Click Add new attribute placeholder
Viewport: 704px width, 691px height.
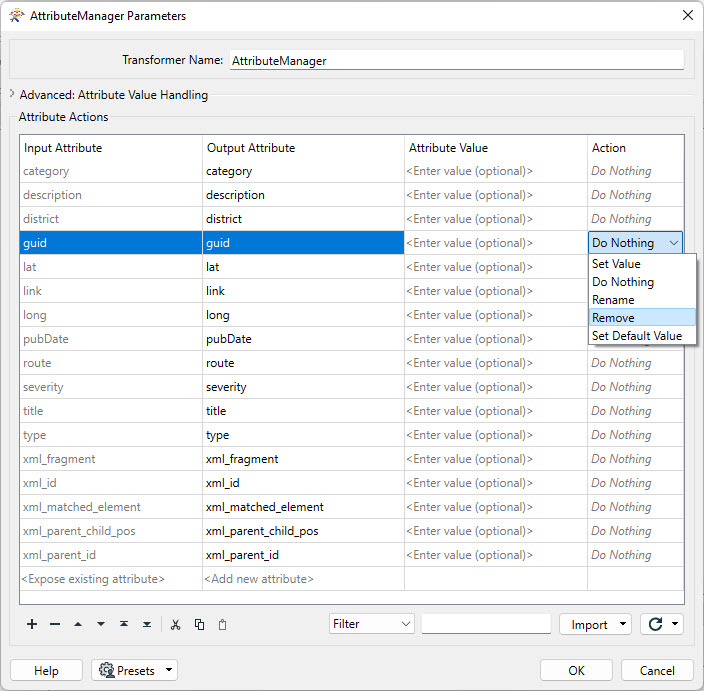(303, 579)
